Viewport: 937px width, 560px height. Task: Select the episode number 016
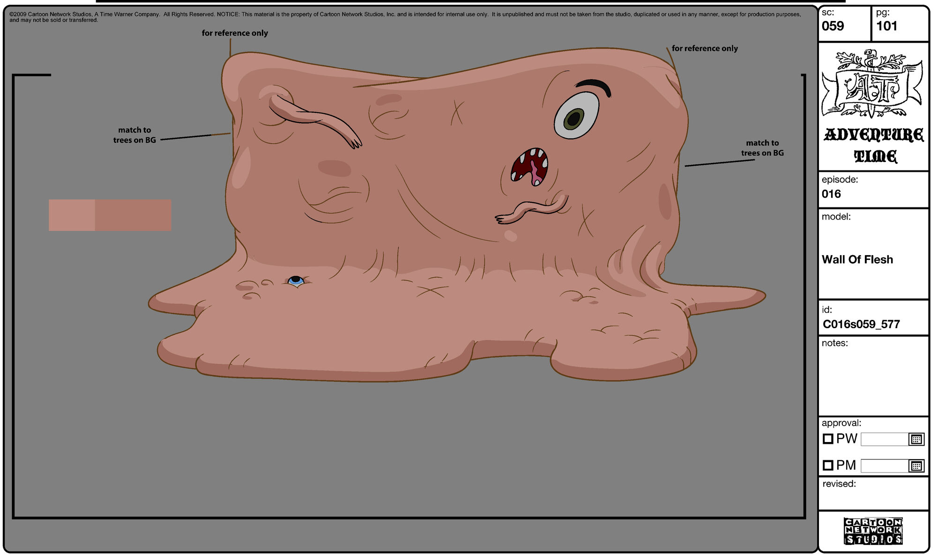[832, 194]
